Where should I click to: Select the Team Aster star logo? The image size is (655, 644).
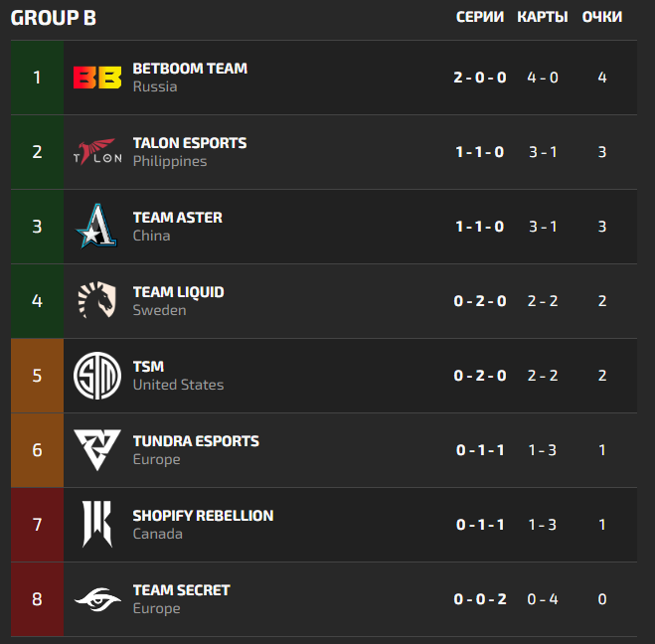pos(97,226)
